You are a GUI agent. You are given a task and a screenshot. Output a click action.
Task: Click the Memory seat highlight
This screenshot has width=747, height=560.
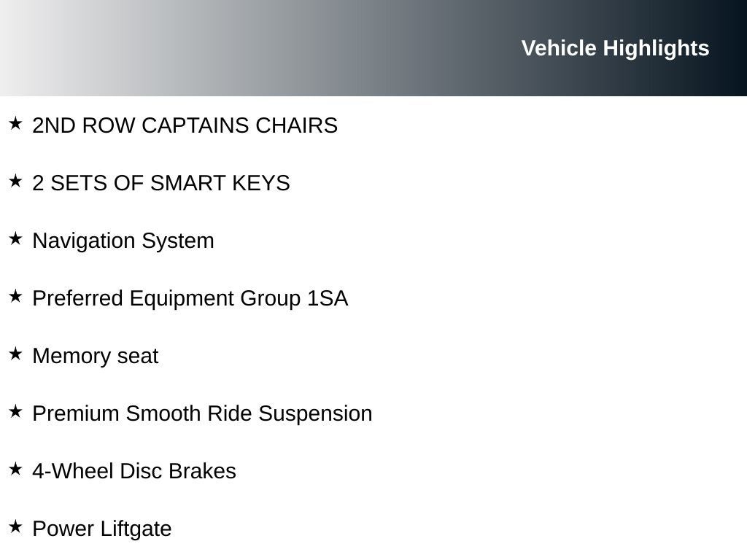pyautogui.click(x=96, y=356)
